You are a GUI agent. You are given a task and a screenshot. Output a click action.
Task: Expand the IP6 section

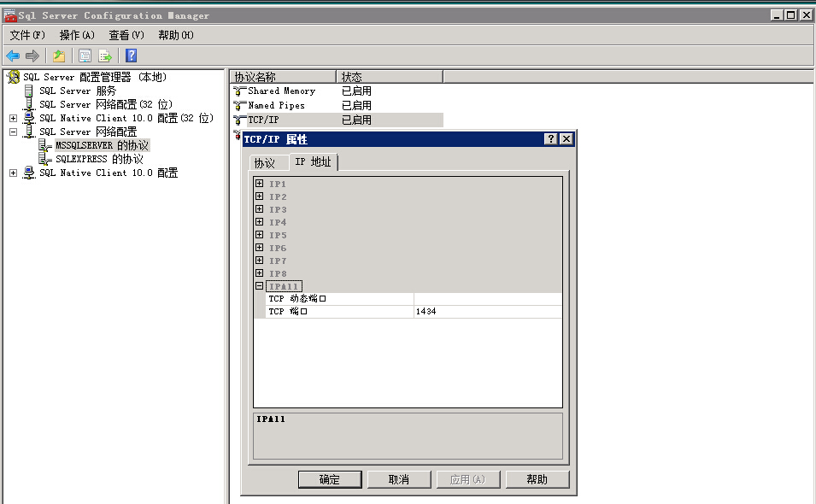pyautogui.click(x=259, y=248)
